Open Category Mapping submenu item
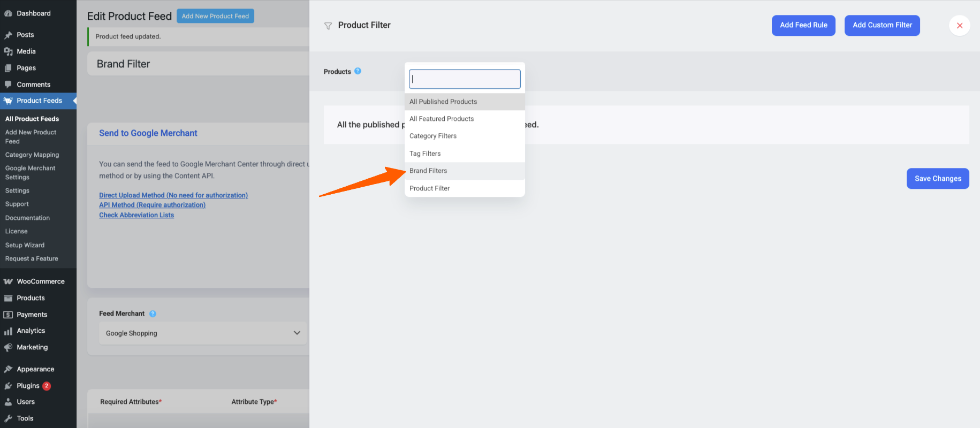This screenshot has width=980, height=428. [32, 155]
